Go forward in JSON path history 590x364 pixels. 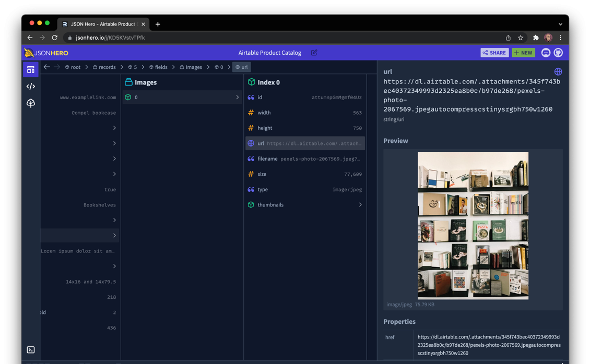(57, 67)
